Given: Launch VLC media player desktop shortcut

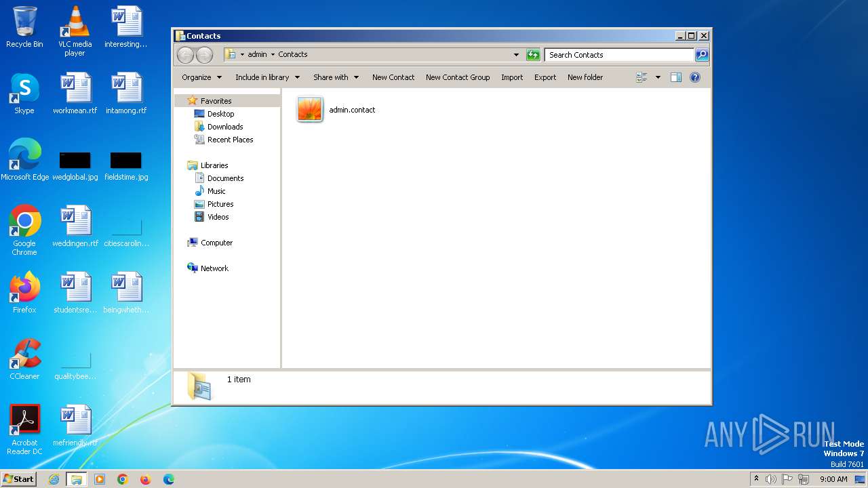Looking at the screenshot, I should coord(75,30).
